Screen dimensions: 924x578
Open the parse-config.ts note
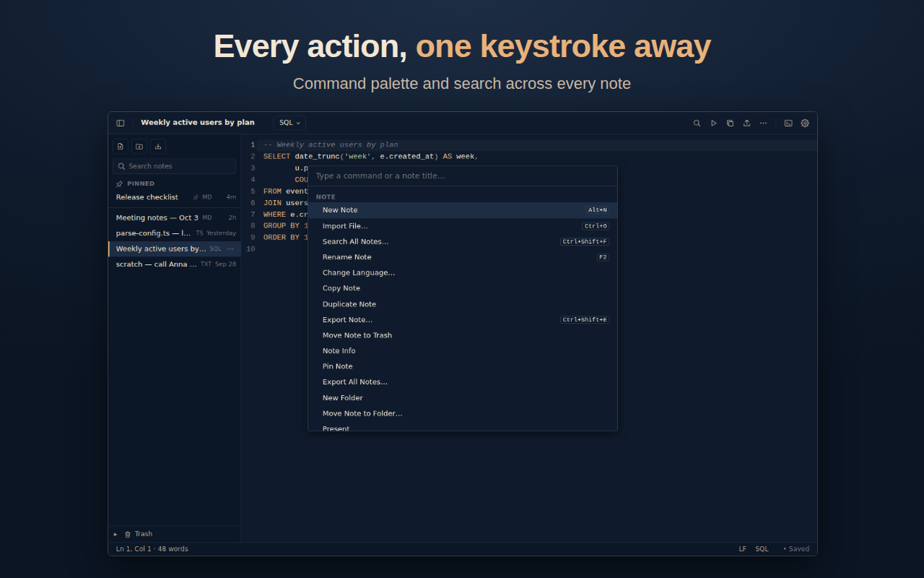(x=175, y=233)
